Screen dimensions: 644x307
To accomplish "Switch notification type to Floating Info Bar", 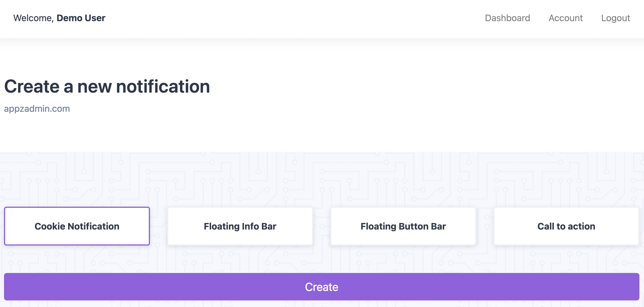I will coord(240,226).
